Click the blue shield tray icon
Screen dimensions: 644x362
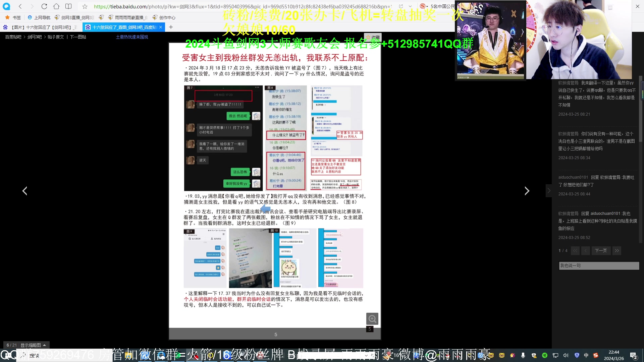tap(577, 355)
